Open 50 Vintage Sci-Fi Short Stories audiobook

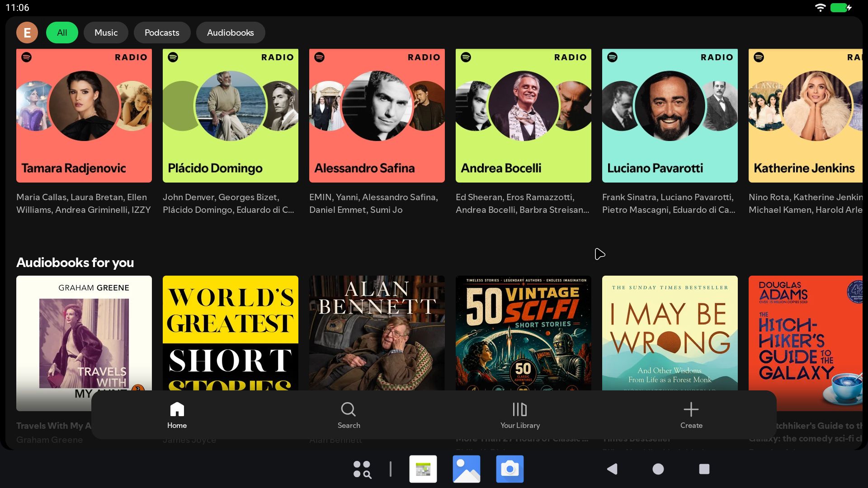(524, 333)
